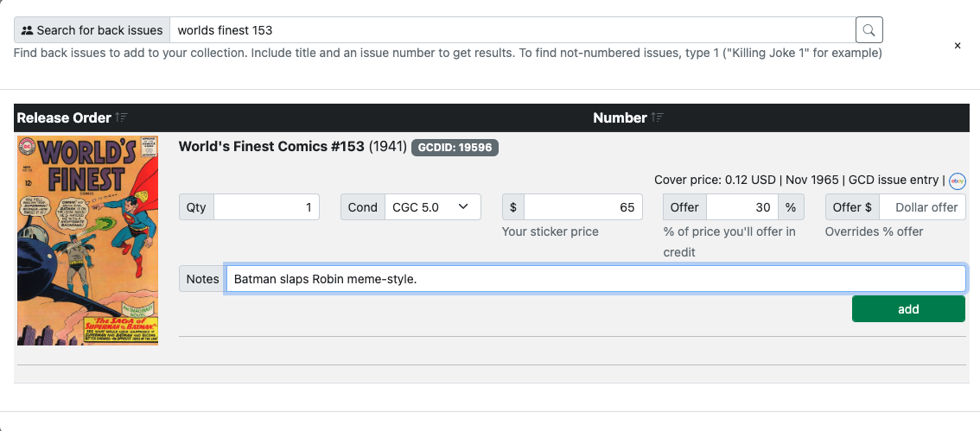The width and height of the screenshot is (980, 431).
Task: Open World's Finest #153 cover thumbnail
Action: [87, 240]
